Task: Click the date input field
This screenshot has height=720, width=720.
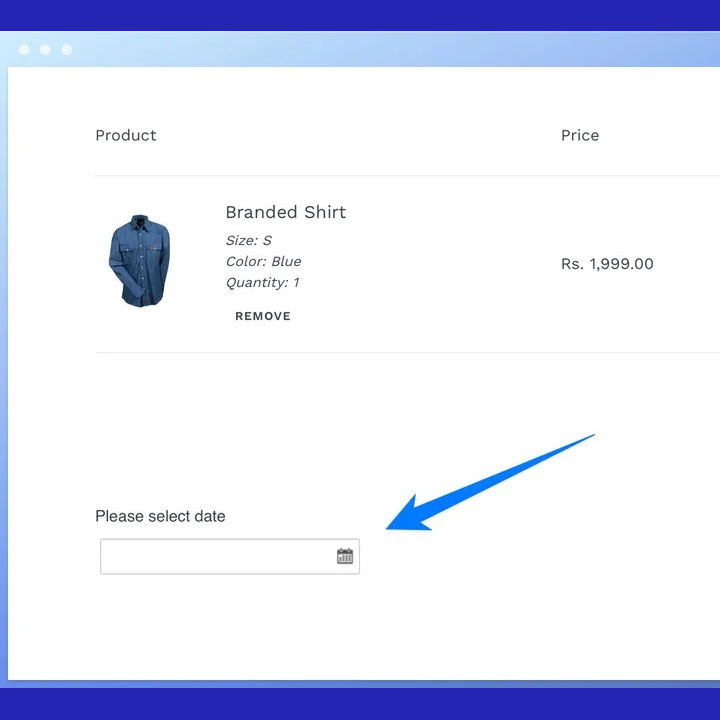Action: click(217, 557)
